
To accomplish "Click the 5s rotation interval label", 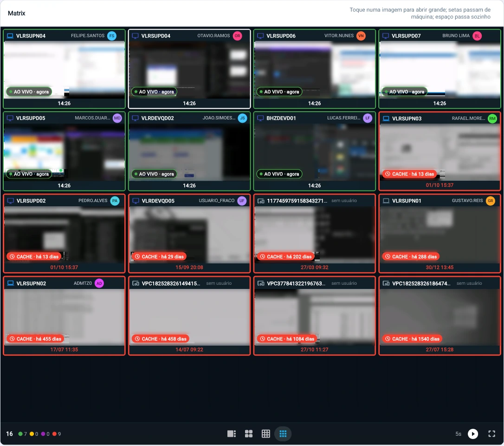I will click(458, 434).
